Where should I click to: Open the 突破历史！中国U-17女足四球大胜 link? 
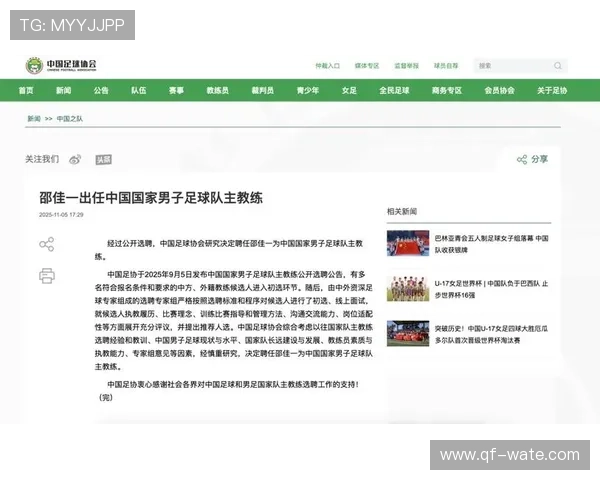[x=492, y=334]
